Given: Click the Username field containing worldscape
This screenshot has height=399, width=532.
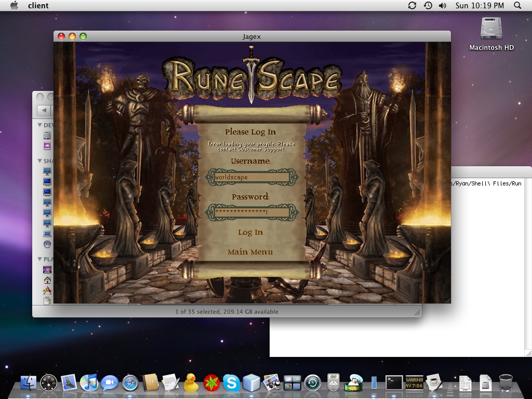Looking at the screenshot, I should coord(252,177).
